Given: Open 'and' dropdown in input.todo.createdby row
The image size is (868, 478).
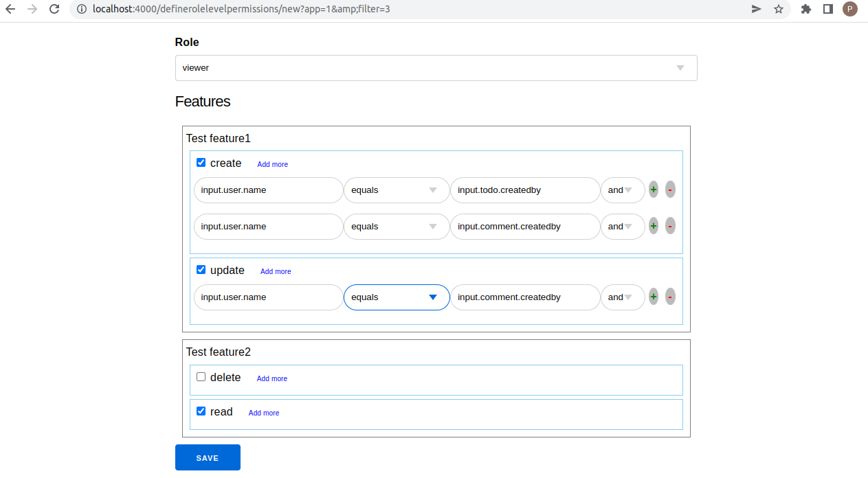Looking at the screenshot, I should [623, 190].
